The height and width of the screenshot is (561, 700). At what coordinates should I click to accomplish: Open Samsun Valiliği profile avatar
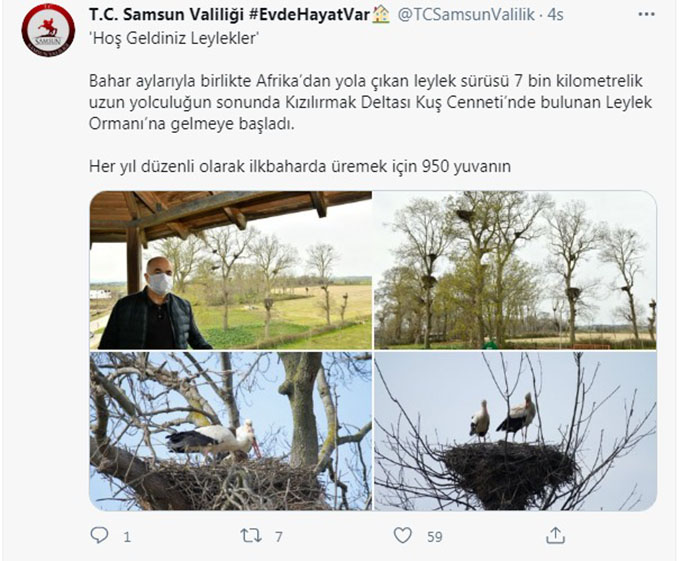48,30
